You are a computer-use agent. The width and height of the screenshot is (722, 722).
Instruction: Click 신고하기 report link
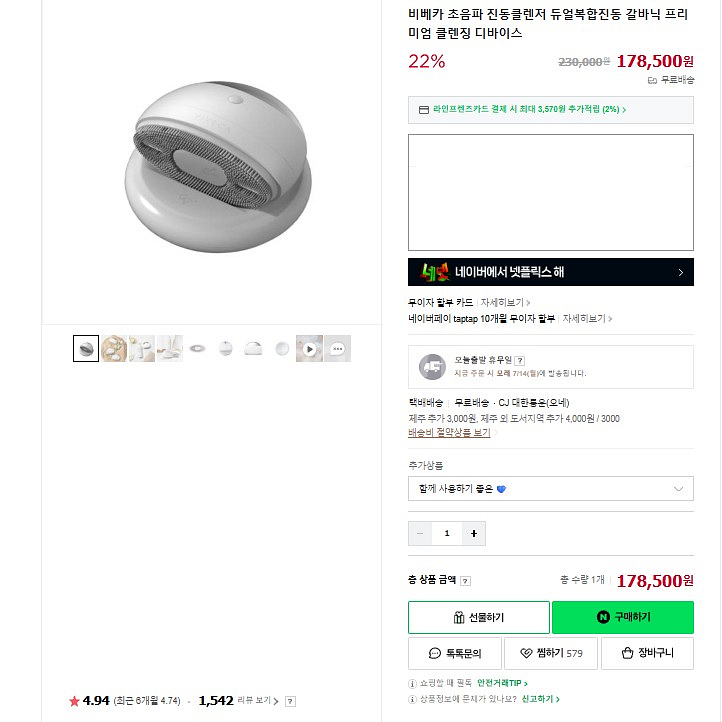(541, 699)
